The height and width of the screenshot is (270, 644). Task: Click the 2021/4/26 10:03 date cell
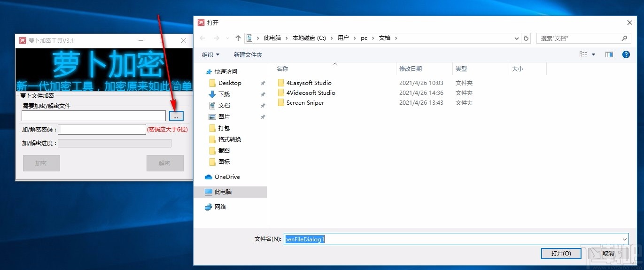point(421,83)
